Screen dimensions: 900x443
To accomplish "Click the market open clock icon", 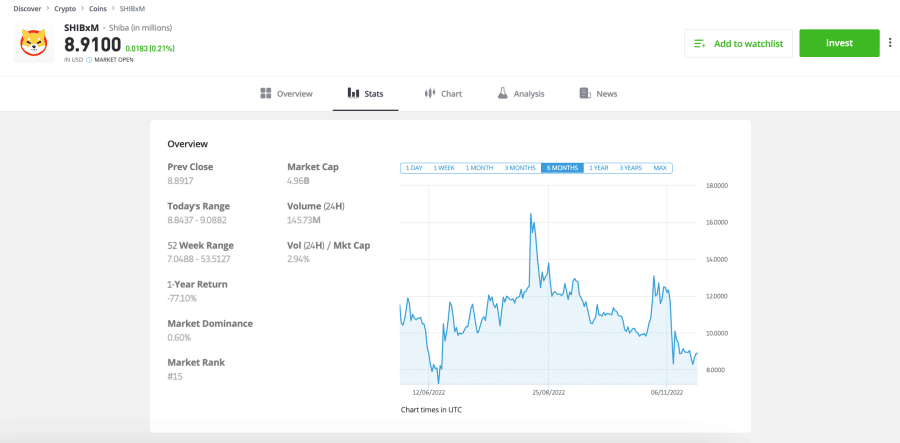I will point(89,60).
